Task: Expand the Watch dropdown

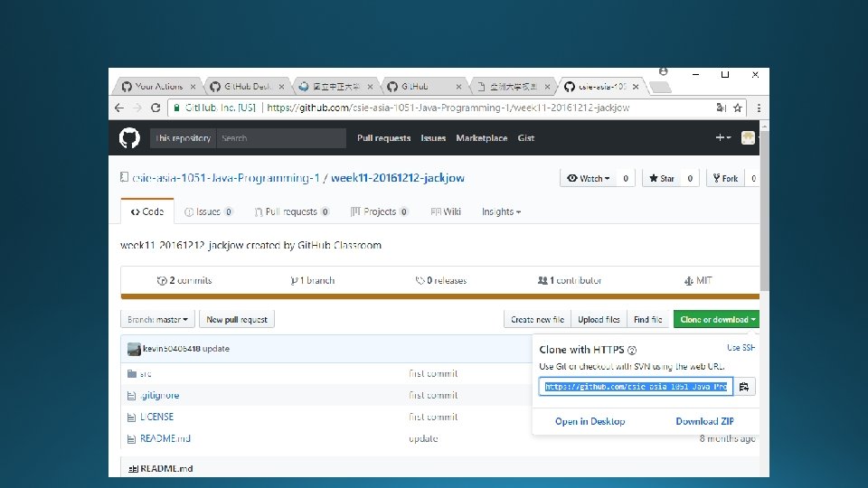Action: 588,178
